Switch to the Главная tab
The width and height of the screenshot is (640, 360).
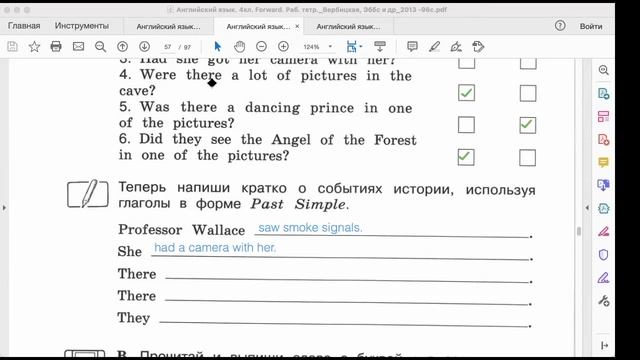(24, 26)
